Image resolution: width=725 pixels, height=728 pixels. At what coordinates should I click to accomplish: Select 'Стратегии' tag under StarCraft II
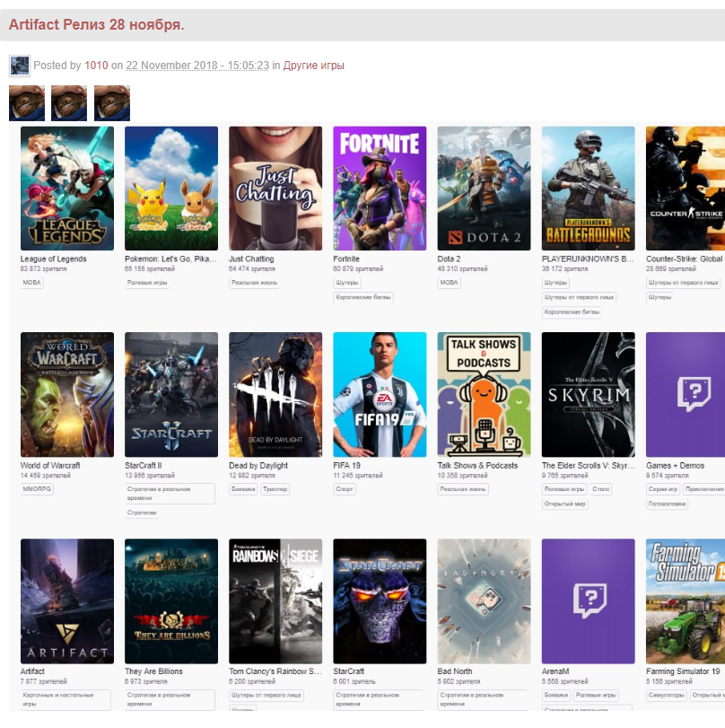point(142,513)
